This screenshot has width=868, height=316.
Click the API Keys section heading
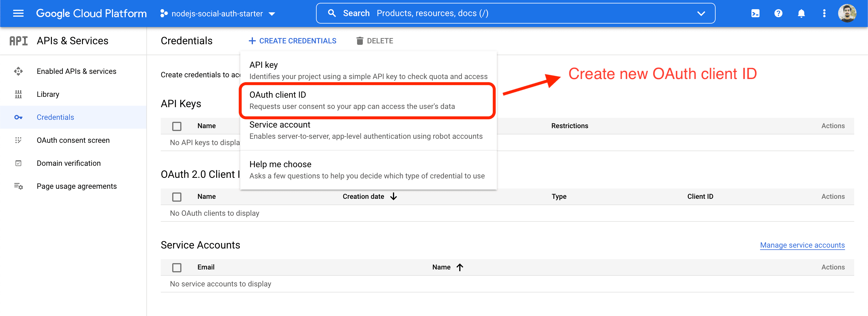[181, 104]
